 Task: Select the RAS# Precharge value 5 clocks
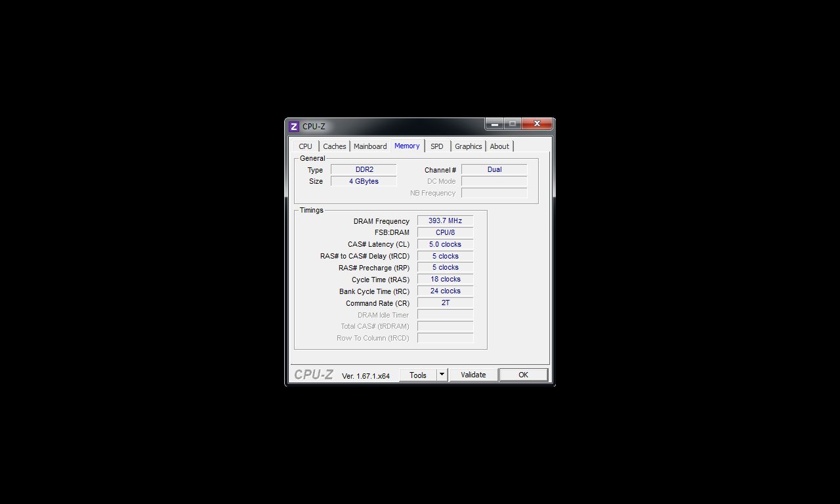445,267
